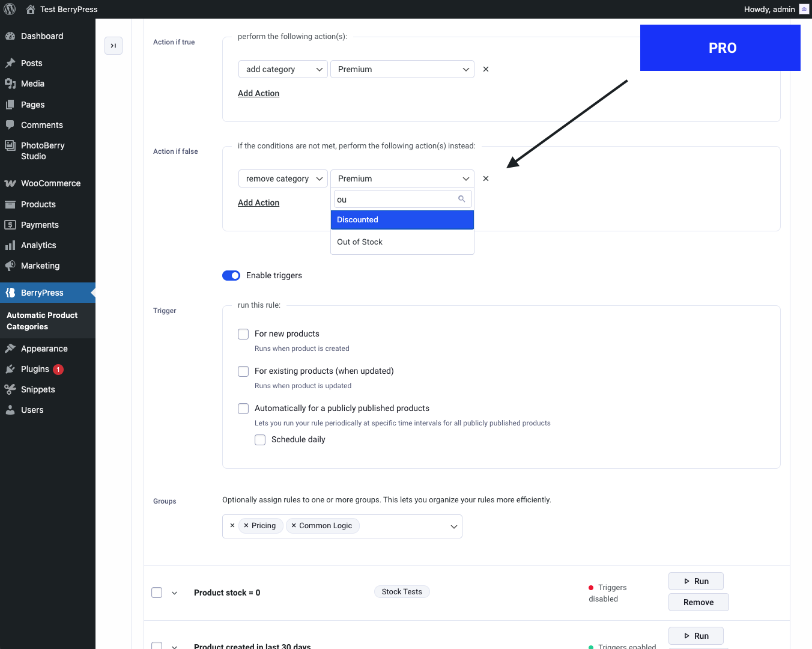Click the Stock Tests group tag
The image size is (812, 649).
pos(402,592)
